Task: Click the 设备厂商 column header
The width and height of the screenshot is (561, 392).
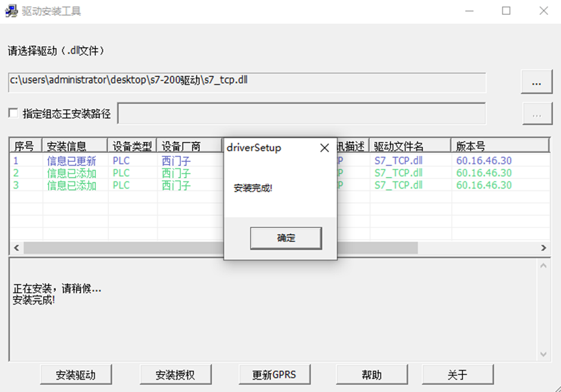Action: (190, 146)
